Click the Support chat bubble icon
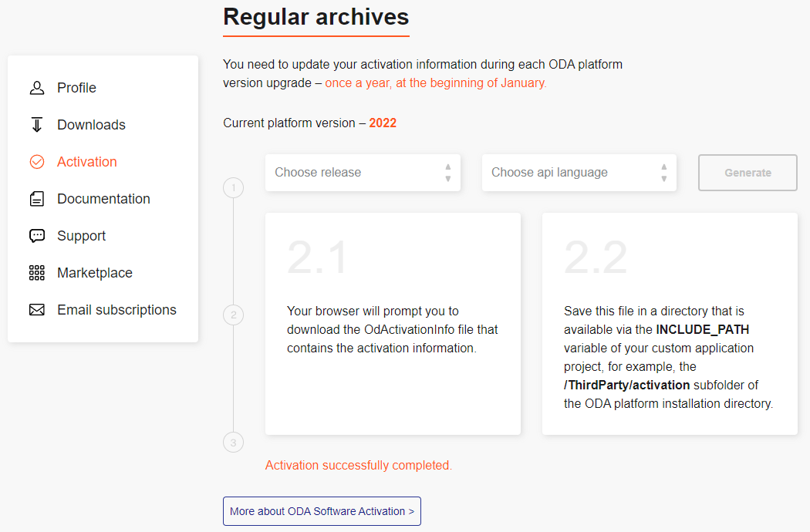The image size is (810, 532). 37,236
